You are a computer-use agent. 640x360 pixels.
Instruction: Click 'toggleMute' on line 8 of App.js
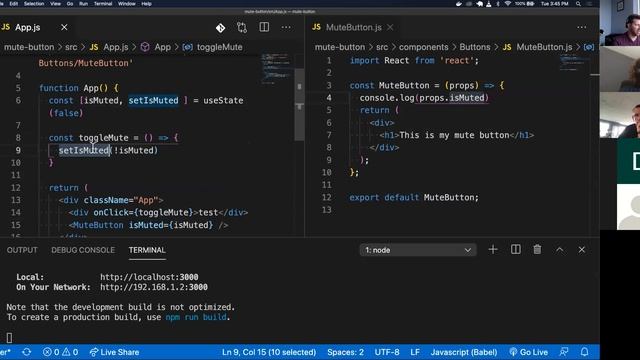click(104, 138)
